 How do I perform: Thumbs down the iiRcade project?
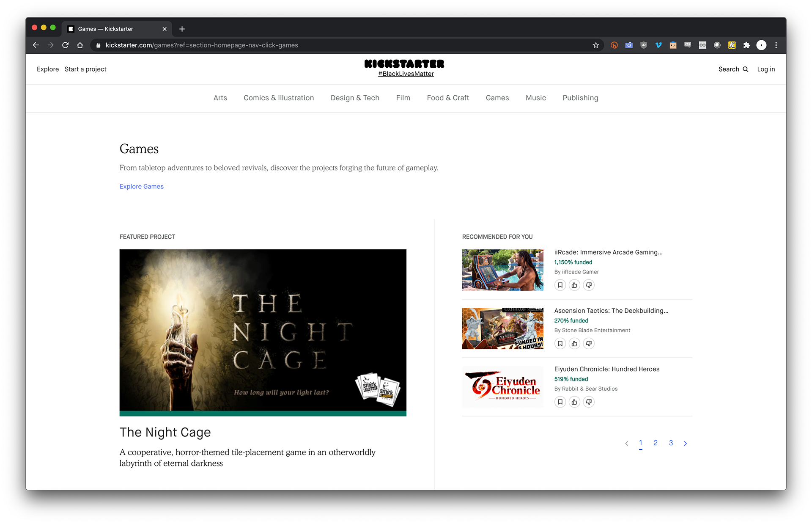click(x=589, y=285)
